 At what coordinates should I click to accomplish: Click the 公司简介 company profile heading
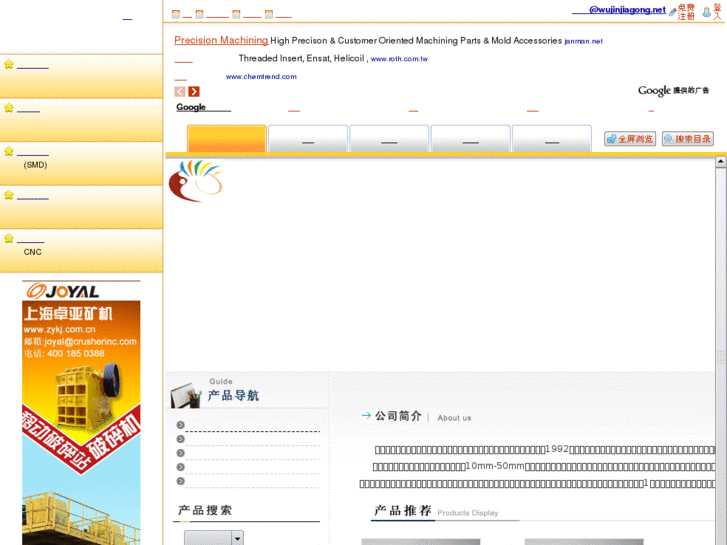click(x=398, y=416)
